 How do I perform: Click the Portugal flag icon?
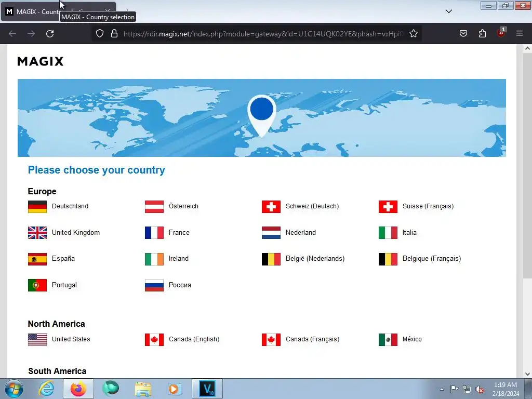click(37, 285)
